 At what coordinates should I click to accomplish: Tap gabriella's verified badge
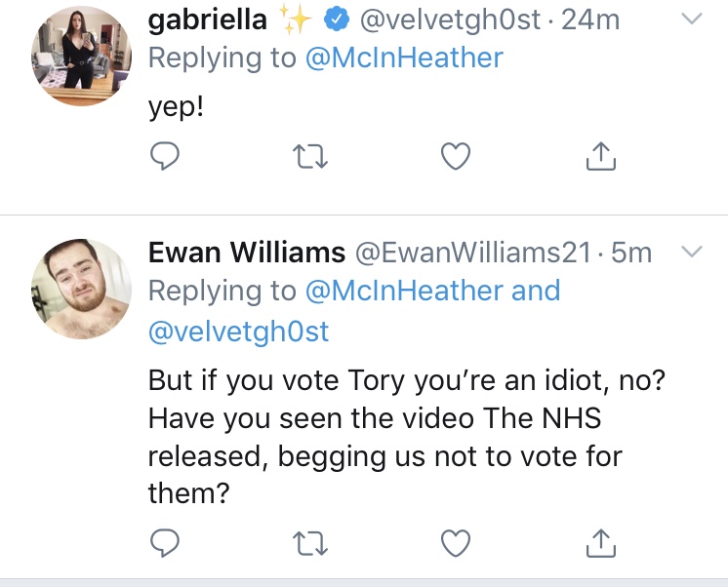[336, 20]
